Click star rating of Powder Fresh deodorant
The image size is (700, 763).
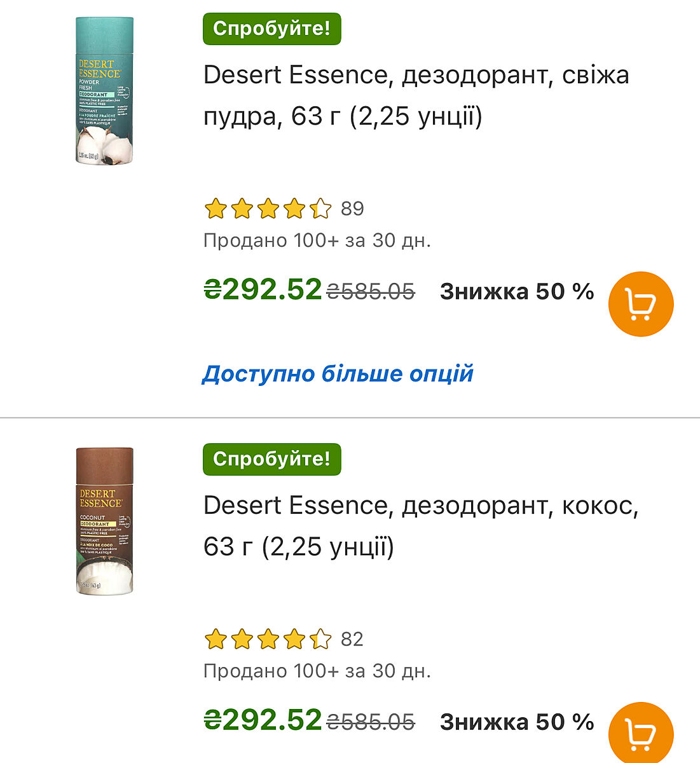[268, 209]
